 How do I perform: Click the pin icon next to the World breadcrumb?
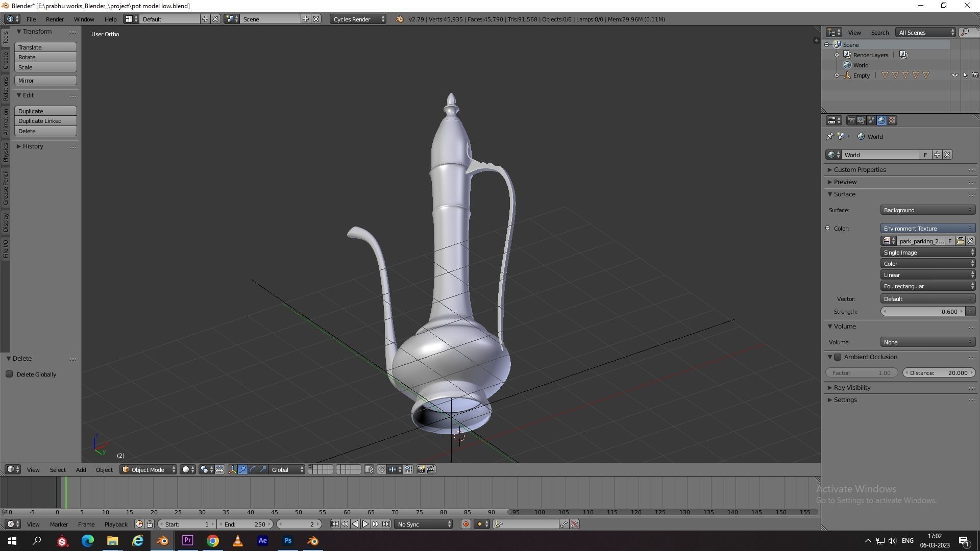click(x=830, y=137)
